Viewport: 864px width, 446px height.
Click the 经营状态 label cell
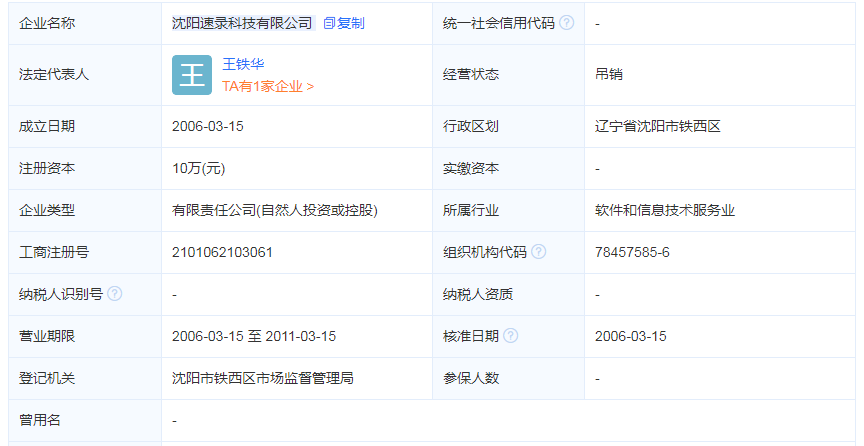[509, 75]
